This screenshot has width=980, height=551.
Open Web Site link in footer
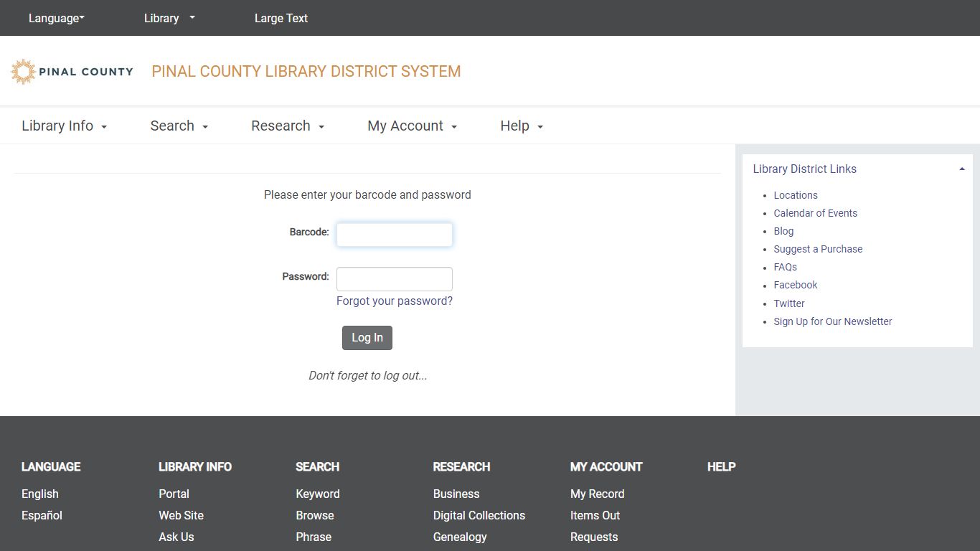tap(182, 515)
